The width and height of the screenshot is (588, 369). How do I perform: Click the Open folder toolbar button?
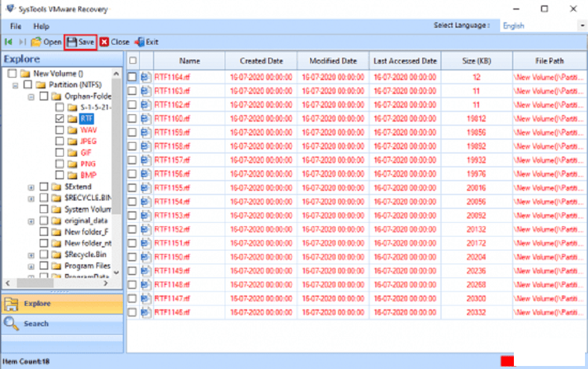tap(46, 42)
